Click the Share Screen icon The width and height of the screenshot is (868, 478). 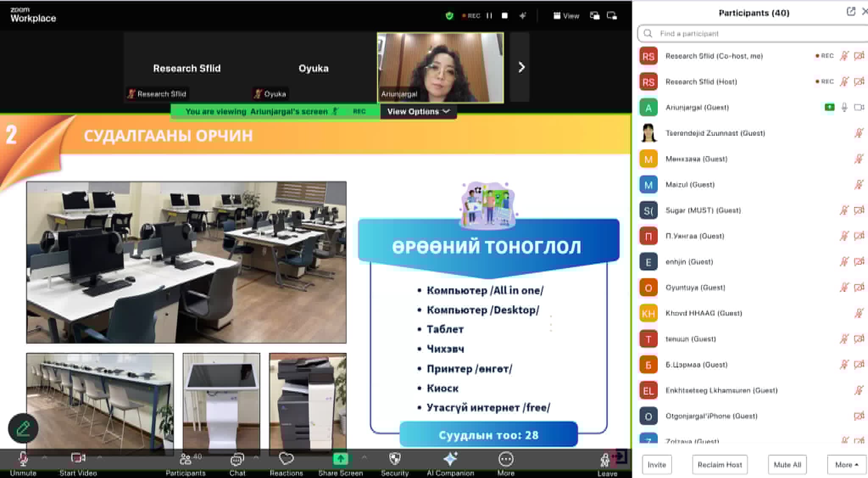[x=340, y=459]
